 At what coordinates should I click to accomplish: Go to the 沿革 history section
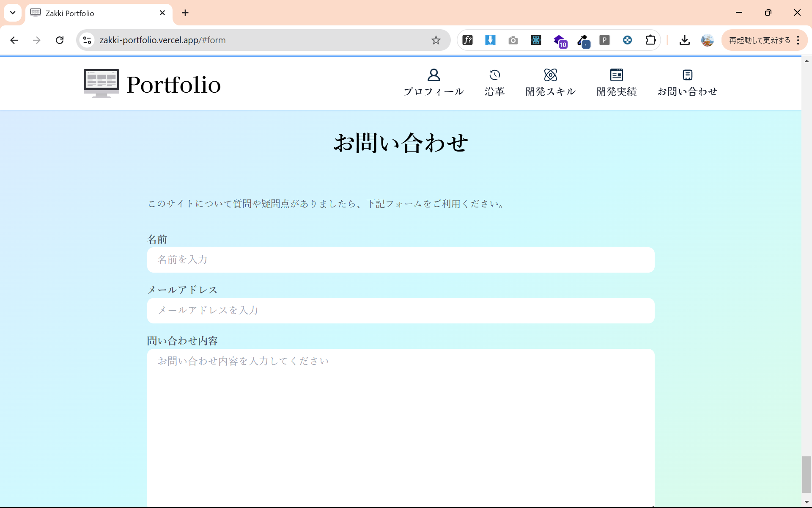click(494, 83)
